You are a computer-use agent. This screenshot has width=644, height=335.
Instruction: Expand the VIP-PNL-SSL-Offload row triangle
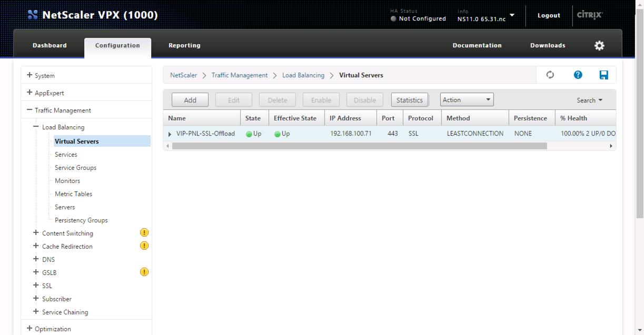coord(170,134)
